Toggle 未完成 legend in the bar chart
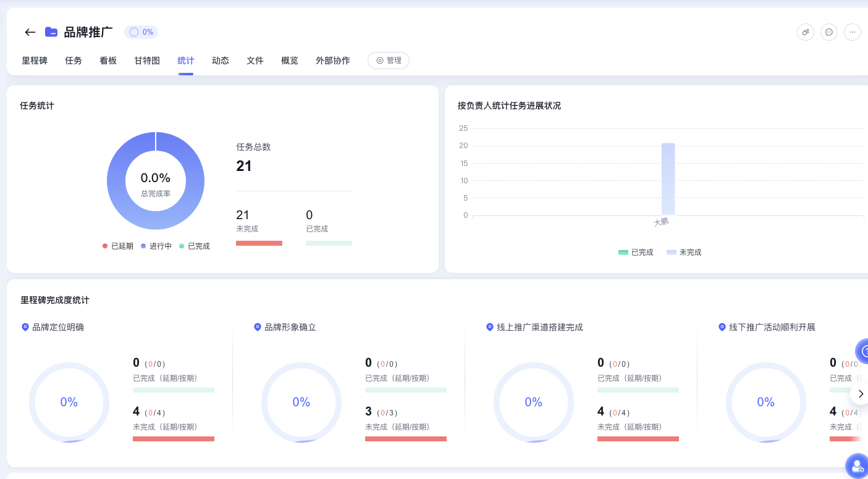This screenshot has height=479, width=868. 684,252
